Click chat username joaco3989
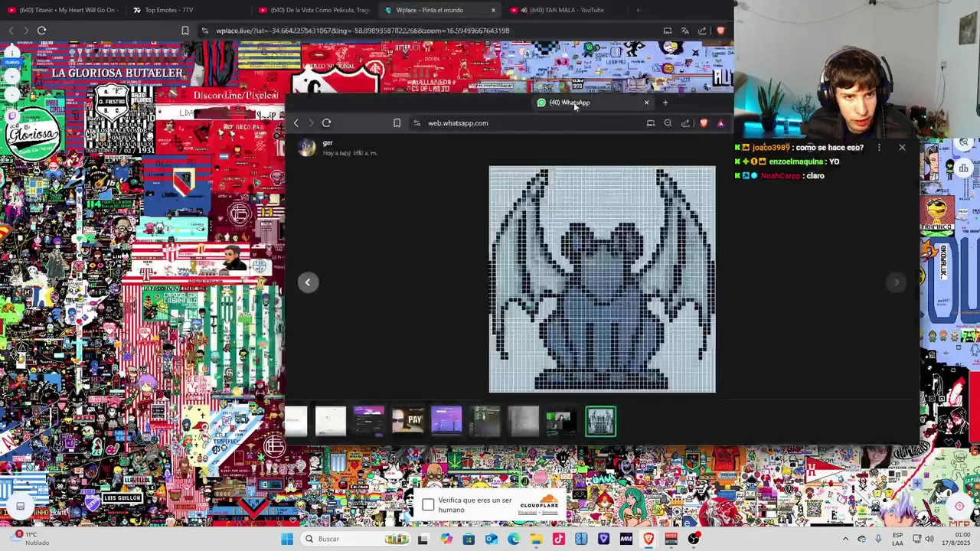Image resolution: width=980 pixels, height=551 pixels. [x=772, y=148]
